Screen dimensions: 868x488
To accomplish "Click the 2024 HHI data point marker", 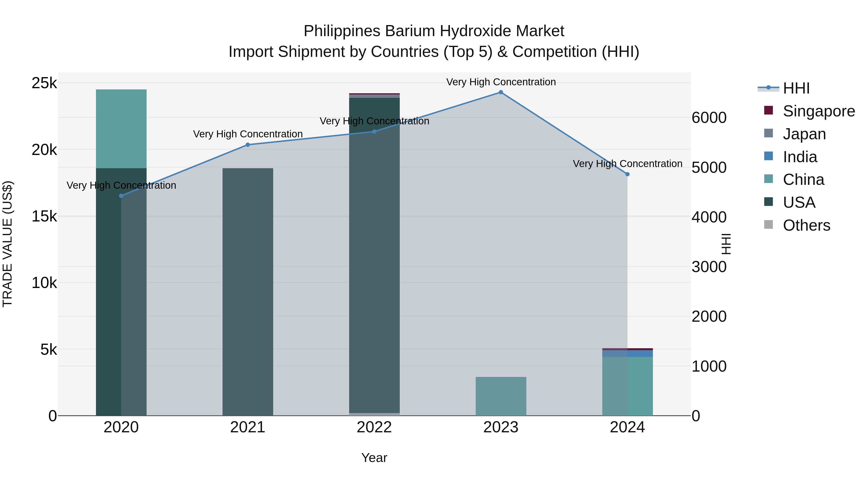I will point(627,174).
